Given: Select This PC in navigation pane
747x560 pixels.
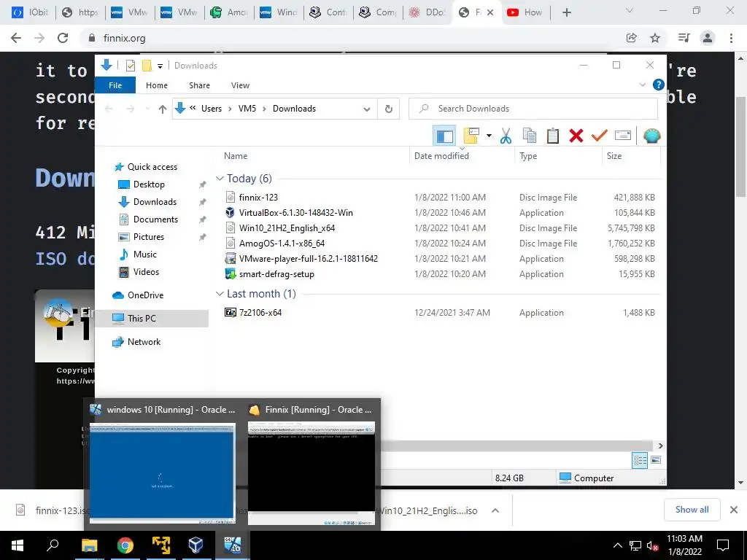Looking at the screenshot, I should (x=142, y=318).
